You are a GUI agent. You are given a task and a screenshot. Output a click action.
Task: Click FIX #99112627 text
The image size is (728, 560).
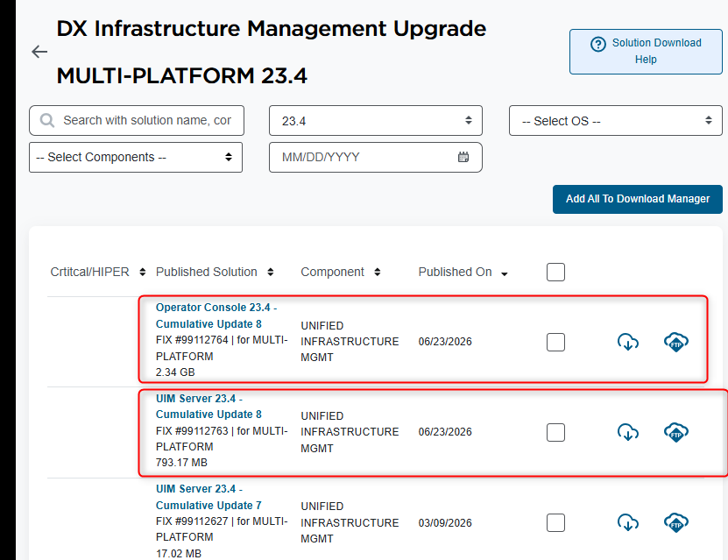tap(192, 521)
